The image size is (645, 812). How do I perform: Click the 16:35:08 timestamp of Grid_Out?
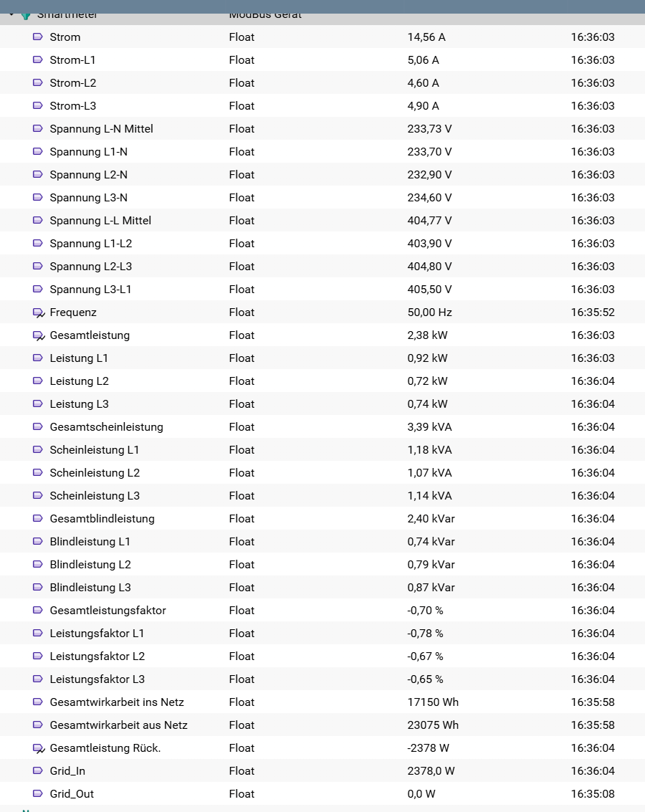tap(593, 794)
